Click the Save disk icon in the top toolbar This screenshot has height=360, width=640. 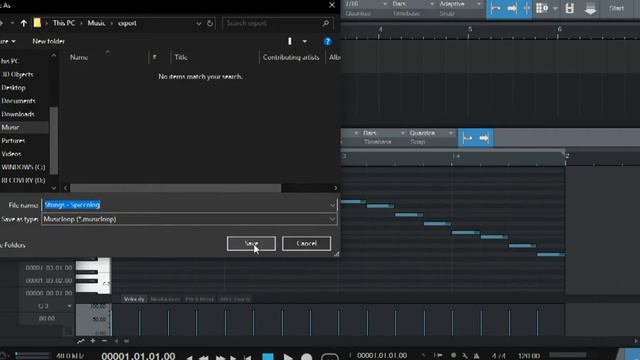pyautogui.click(x=569, y=8)
